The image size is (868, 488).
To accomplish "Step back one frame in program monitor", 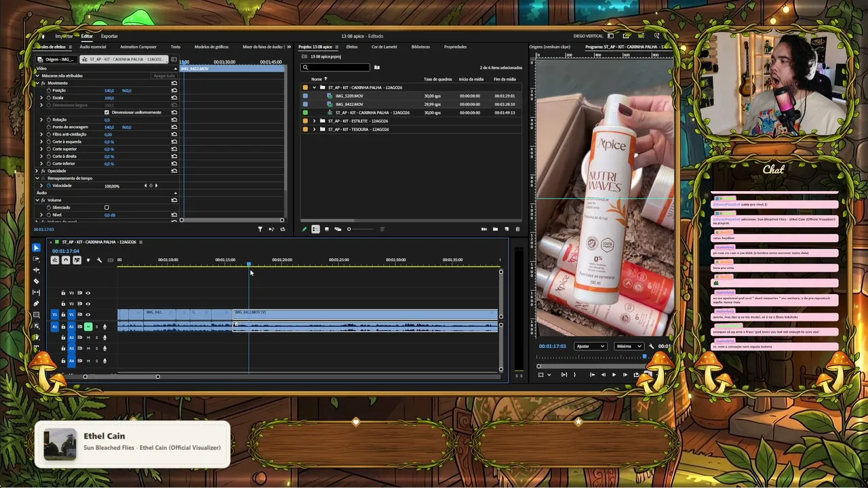I will coord(603,375).
